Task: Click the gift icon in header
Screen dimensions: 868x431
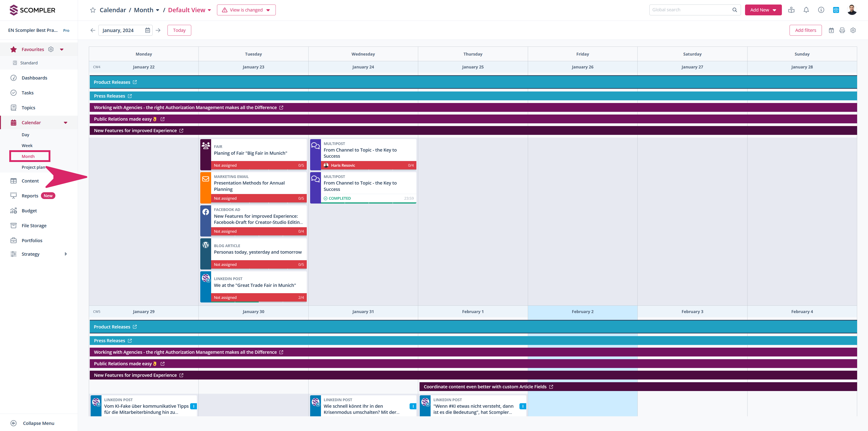Action: click(791, 10)
